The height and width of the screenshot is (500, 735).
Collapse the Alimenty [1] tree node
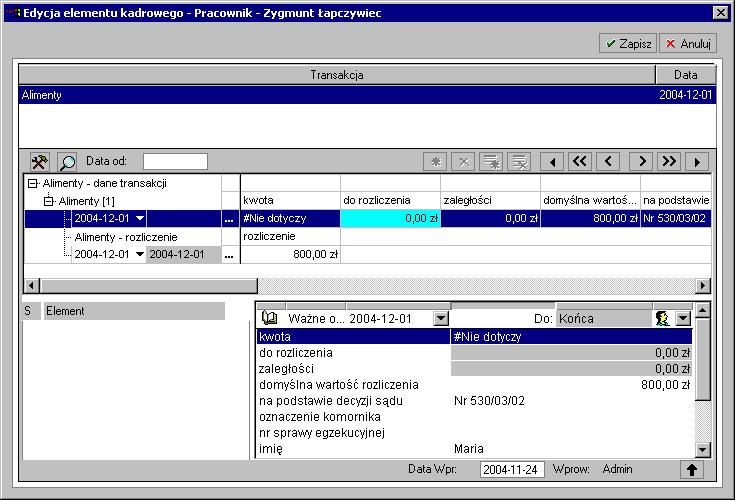[x=48, y=201]
